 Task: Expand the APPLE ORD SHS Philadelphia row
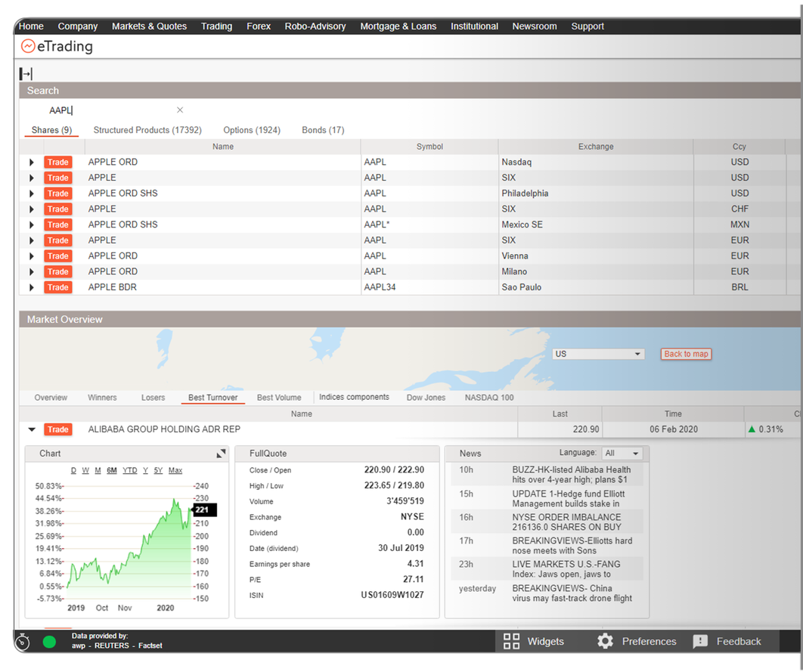click(x=31, y=194)
